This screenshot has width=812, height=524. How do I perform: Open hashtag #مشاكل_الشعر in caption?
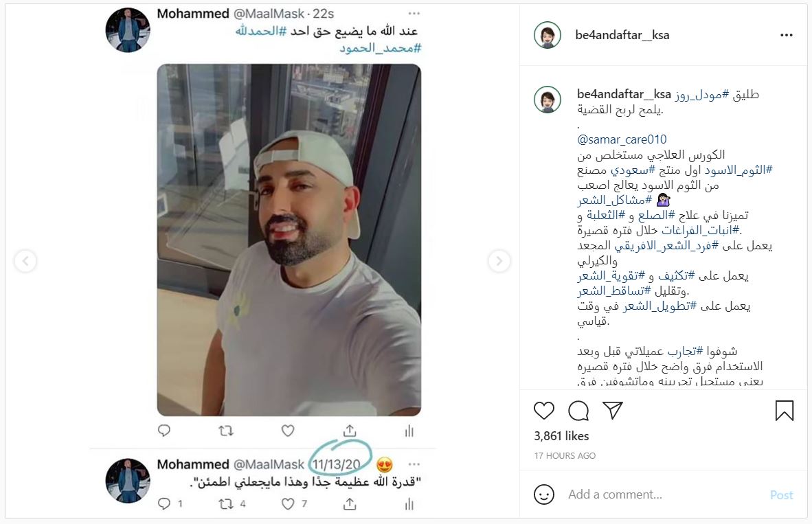pyautogui.click(x=614, y=200)
